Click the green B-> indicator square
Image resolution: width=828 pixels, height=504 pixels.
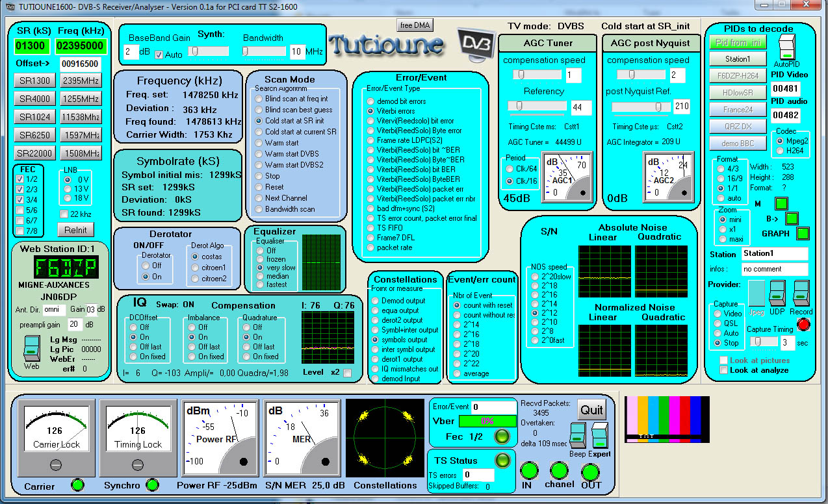(x=791, y=218)
